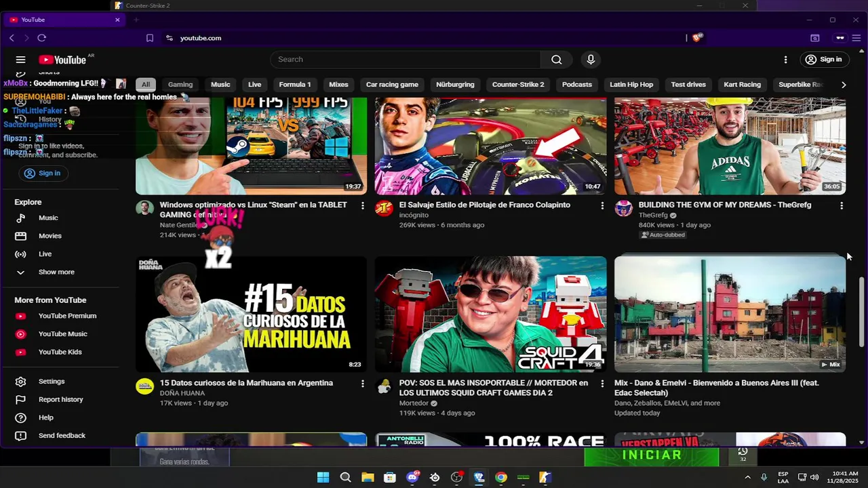Open TheGrefg channel avatar
The height and width of the screenshot is (488, 868).
[x=623, y=208]
